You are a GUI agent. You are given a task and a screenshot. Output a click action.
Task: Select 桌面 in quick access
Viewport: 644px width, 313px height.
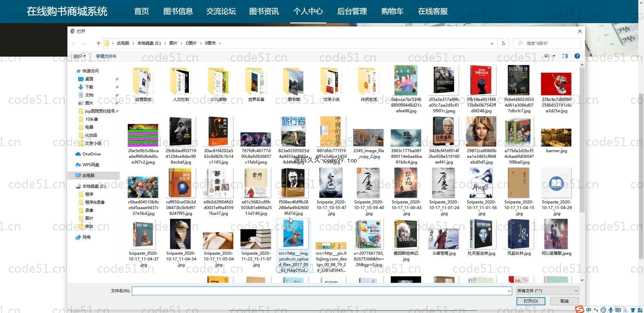89,79
